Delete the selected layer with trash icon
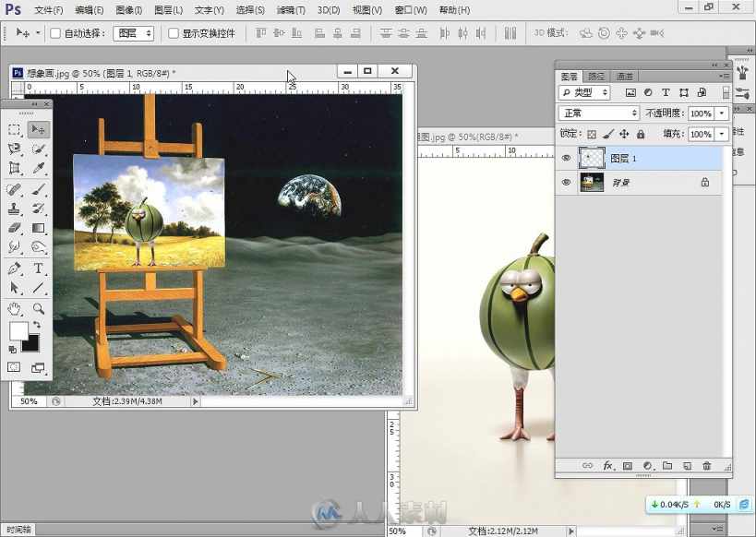The width and height of the screenshot is (756, 537). [x=707, y=466]
